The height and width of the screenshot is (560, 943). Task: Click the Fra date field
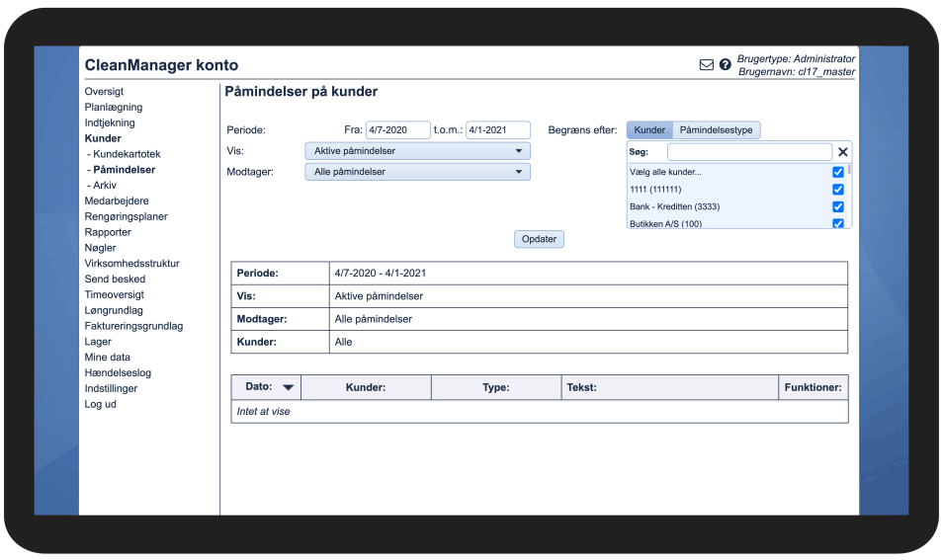point(398,129)
